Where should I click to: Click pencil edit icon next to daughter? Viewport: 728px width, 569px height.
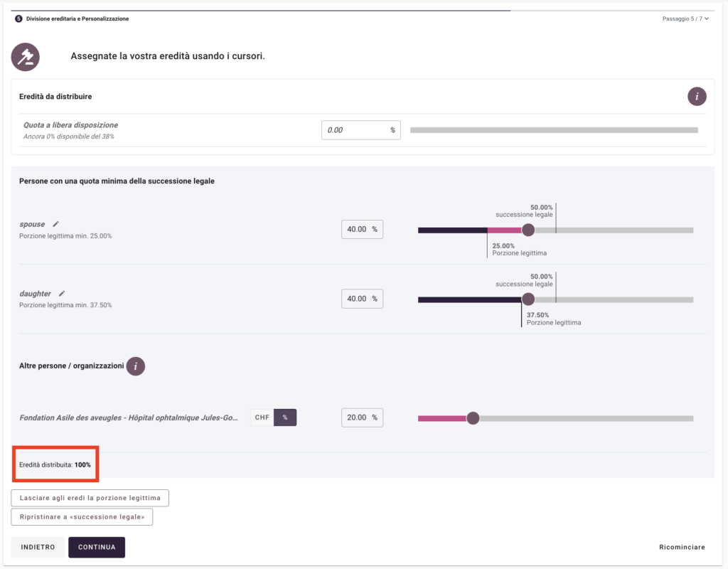pyautogui.click(x=62, y=293)
